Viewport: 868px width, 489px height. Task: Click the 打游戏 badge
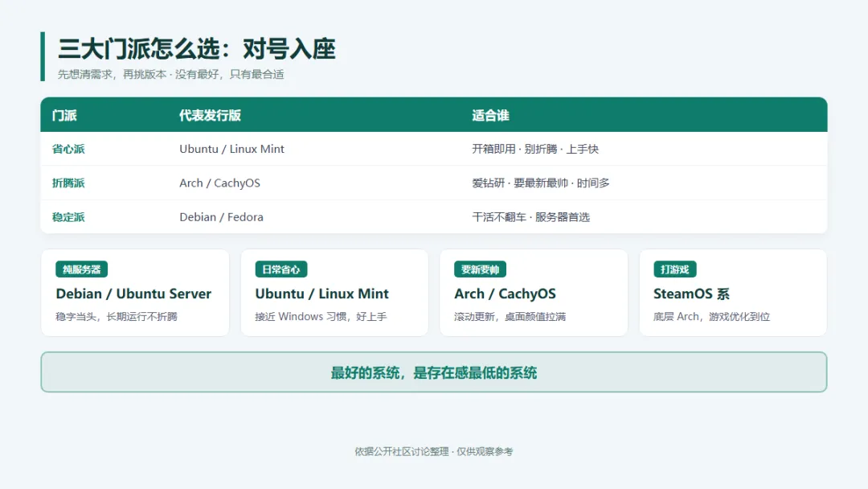(x=675, y=269)
